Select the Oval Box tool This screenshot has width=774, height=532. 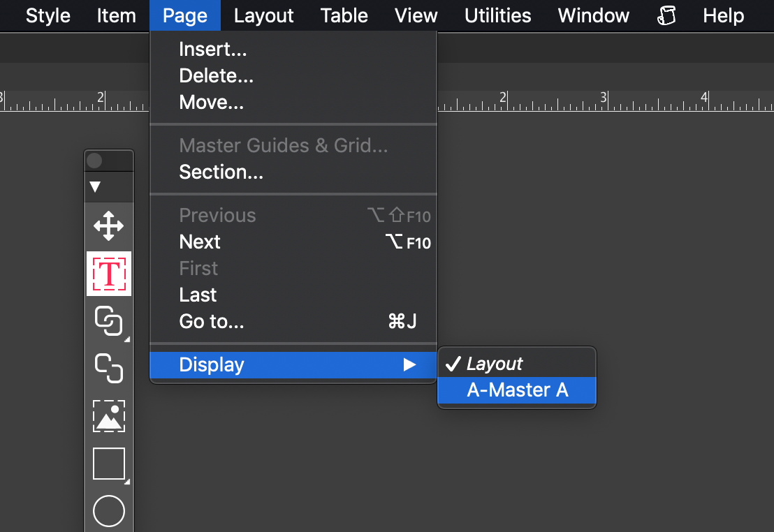108,511
